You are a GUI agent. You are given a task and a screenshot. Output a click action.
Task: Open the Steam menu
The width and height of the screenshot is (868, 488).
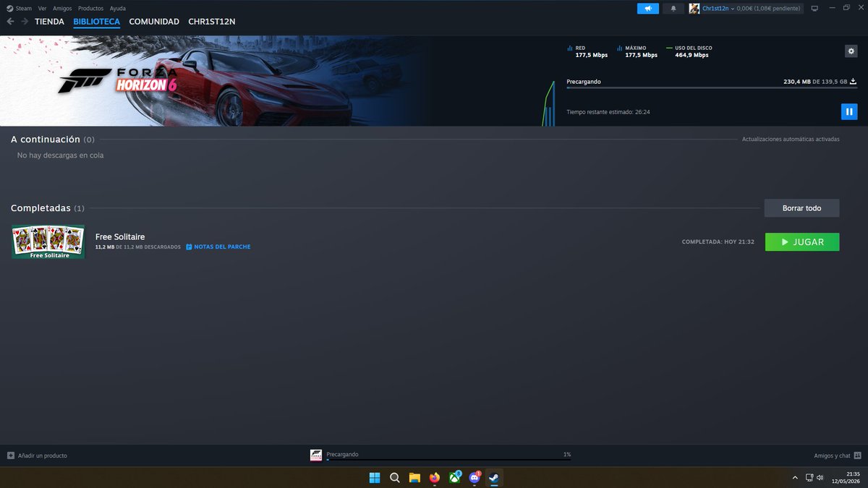tap(20, 8)
